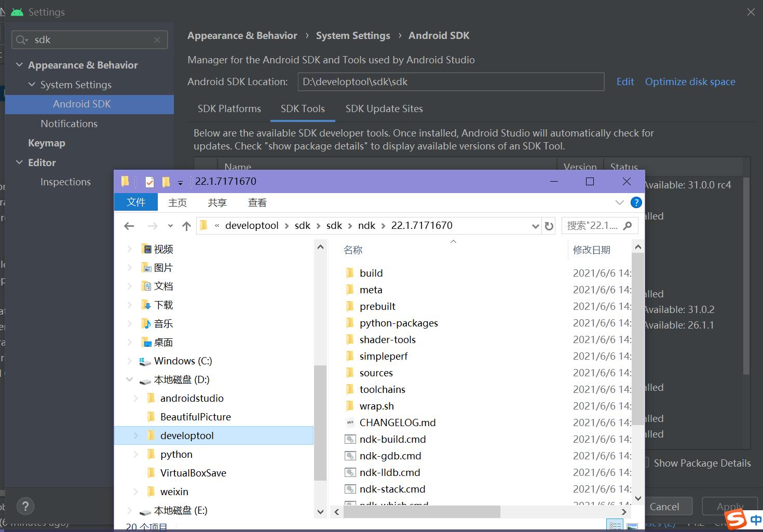Toggle Show Package Details checkbox
Screen dimensions: 763x532
pyautogui.click(x=647, y=462)
